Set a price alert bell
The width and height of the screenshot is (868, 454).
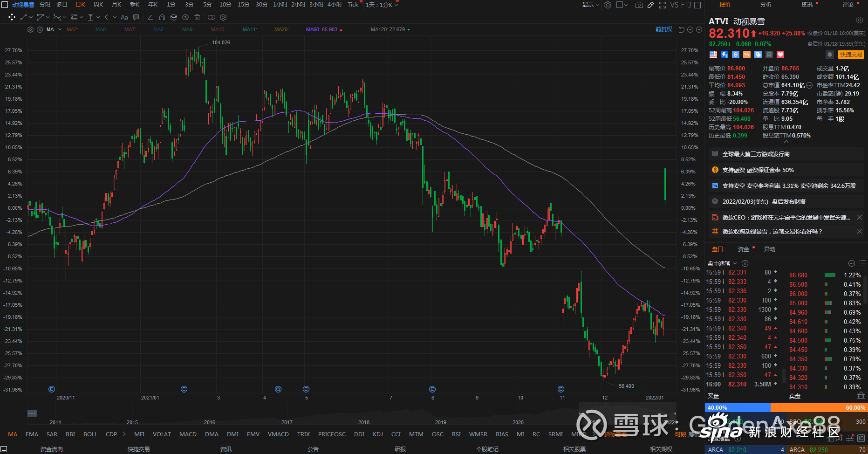(830, 55)
